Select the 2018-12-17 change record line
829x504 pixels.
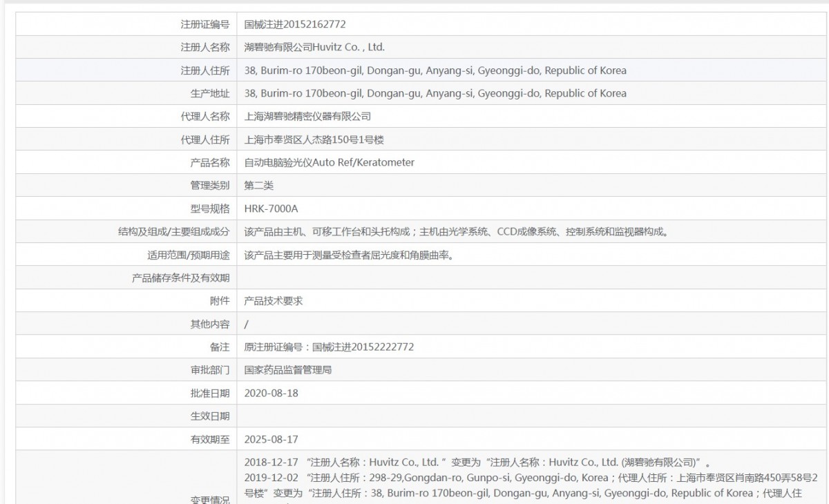point(478,462)
